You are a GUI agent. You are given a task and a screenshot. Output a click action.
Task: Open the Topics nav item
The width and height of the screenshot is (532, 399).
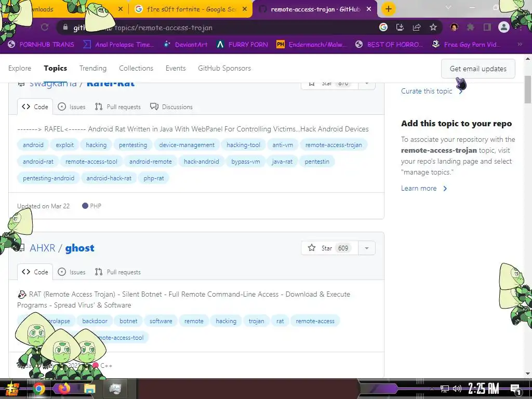pos(55,68)
